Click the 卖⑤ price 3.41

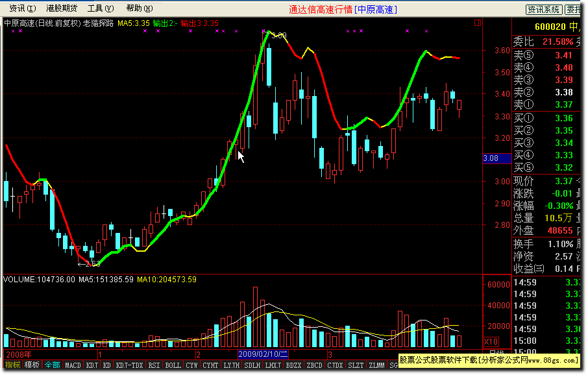pyautogui.click(x=563, y=55)
